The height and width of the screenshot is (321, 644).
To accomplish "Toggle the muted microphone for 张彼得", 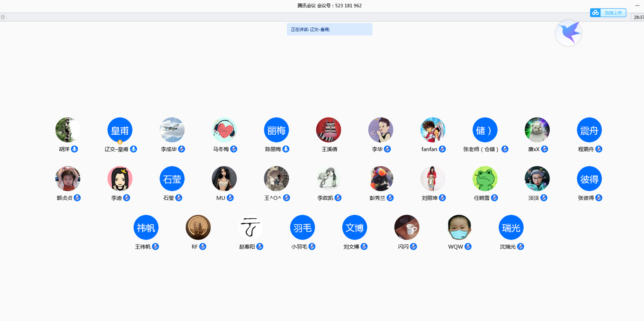I will point(599,198).
